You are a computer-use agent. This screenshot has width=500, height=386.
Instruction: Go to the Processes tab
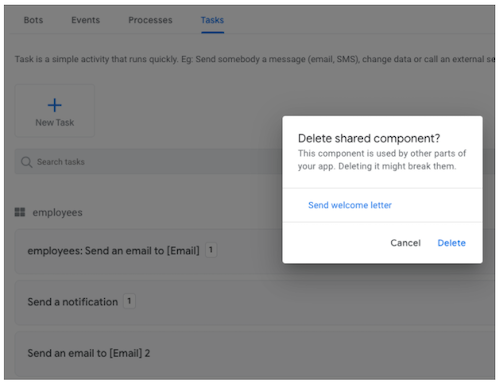pyautogui.click(x=150, y=20)
